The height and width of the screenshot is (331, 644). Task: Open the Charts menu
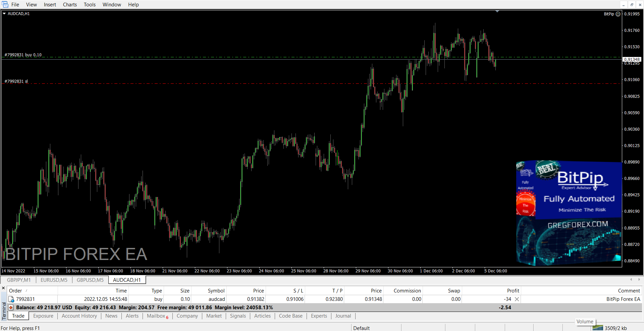point(70,5)
